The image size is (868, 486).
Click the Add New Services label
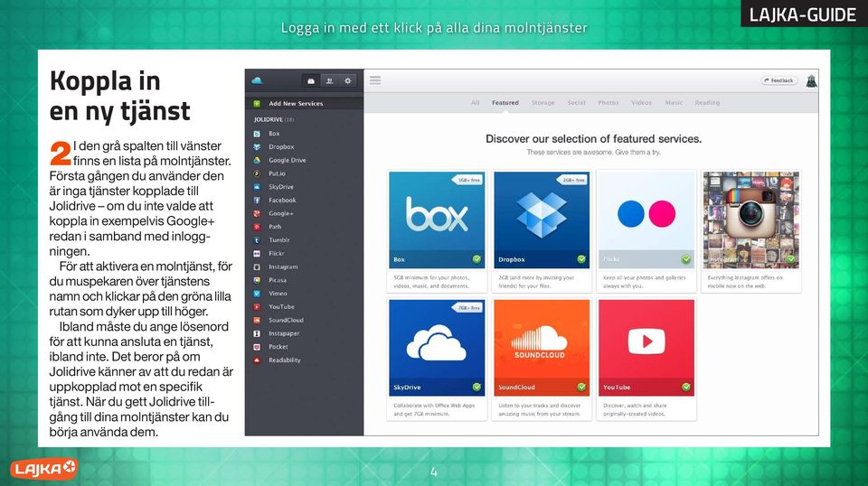296,103
